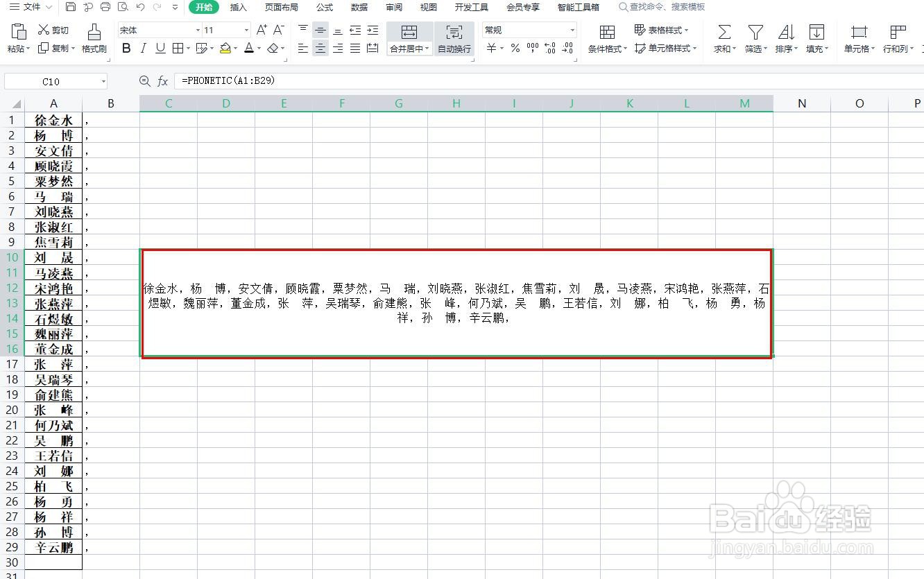Click the bottom vertical align icon
Screen dimensions: 924x579
[x=338, y=30]
